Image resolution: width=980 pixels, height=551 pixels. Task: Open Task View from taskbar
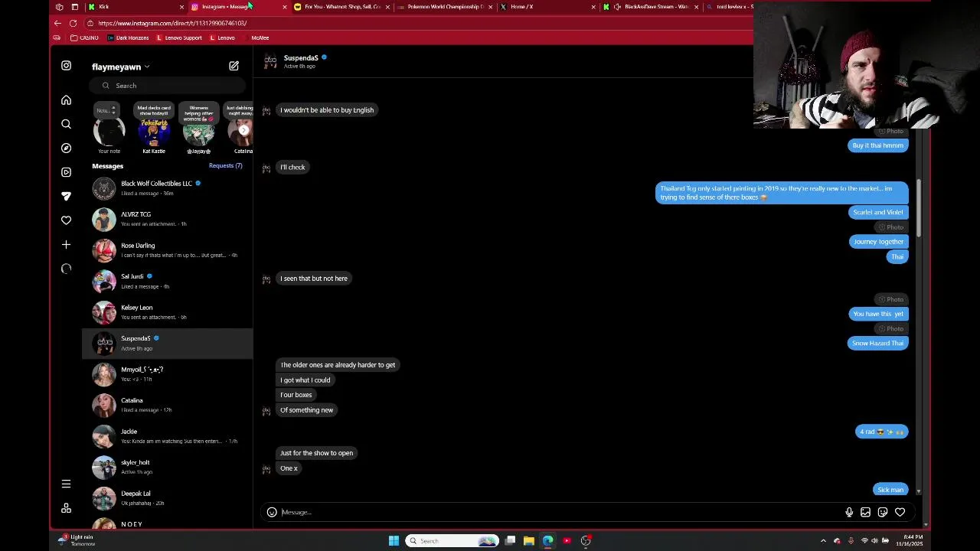pyautogui.click(x=510, y=541)
